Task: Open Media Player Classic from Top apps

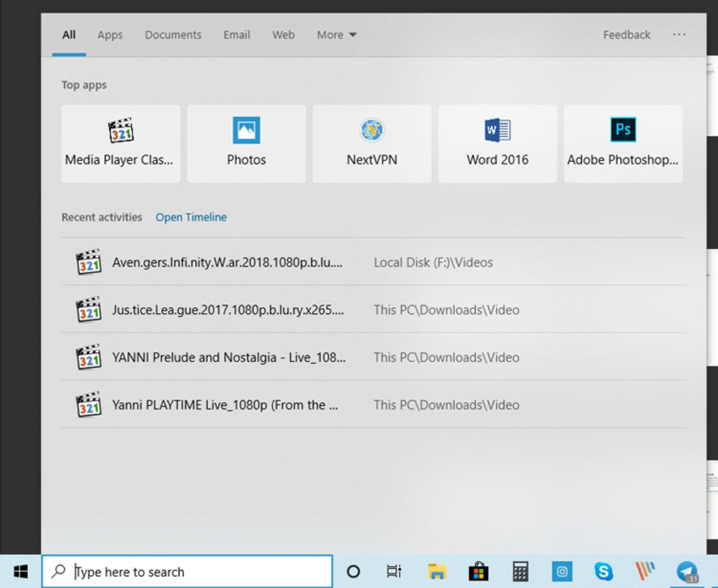Action: coord(120,144)
